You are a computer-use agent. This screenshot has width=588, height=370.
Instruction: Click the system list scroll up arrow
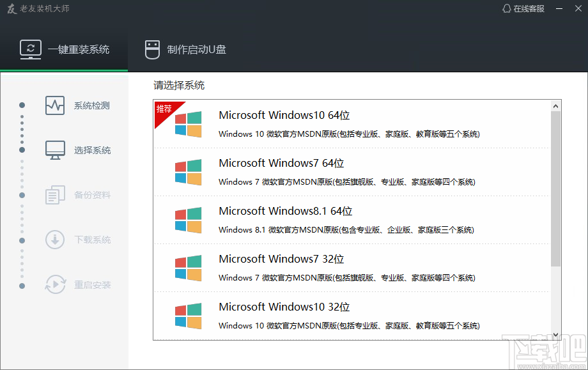tap(555, 105)
